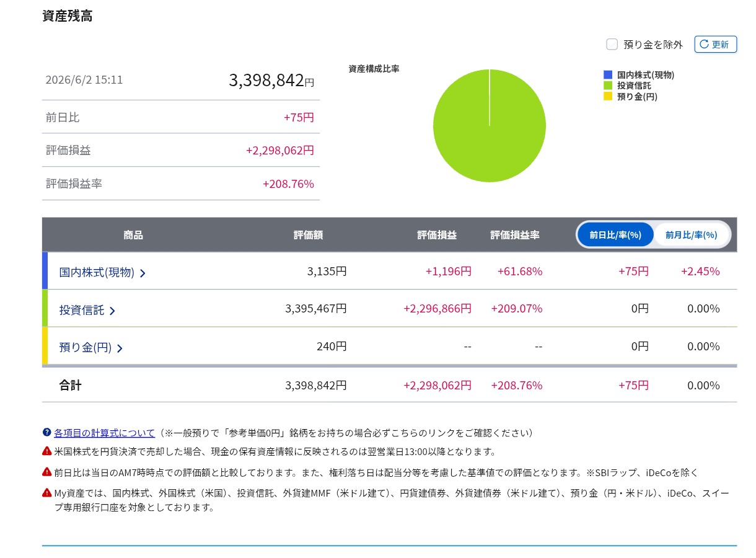Click the 評価損益率 column header
This screenshot has height=558, width=756.
[x=515, y=235]
